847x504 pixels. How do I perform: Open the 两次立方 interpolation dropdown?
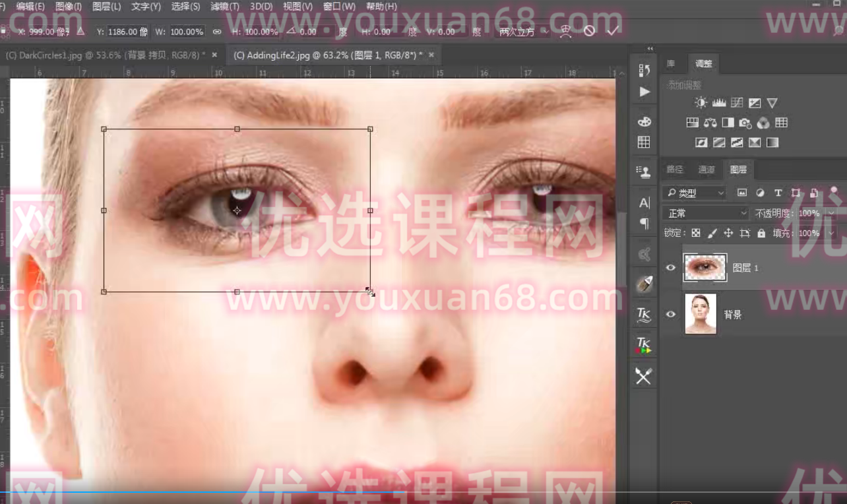[x=523, y=32]
